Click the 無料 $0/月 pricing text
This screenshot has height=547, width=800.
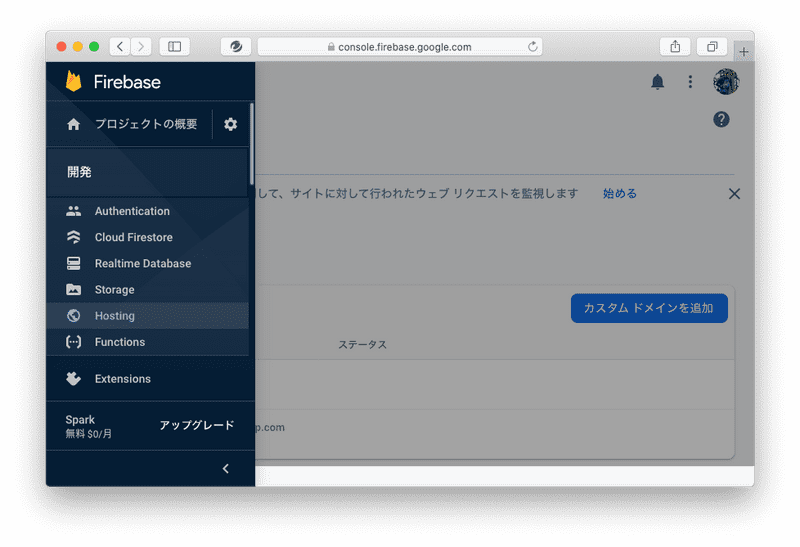[x=89, y=434]
